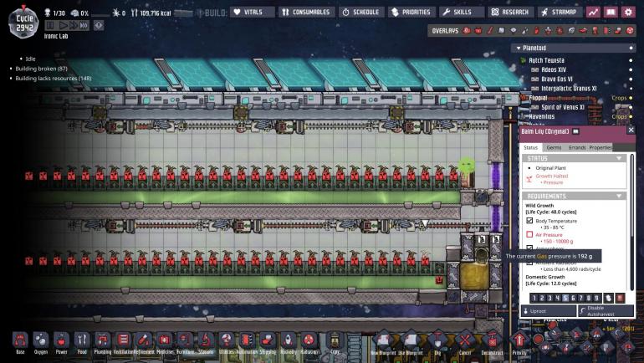Collapse the Planetoid list

pyautogui.click(x=519, y=48)
